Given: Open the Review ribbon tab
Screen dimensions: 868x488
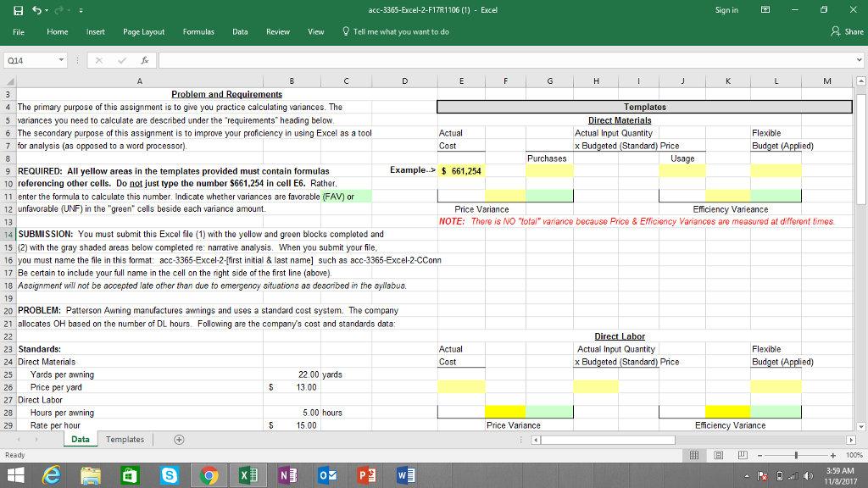Looking at the screenshot, I should 278,31.
